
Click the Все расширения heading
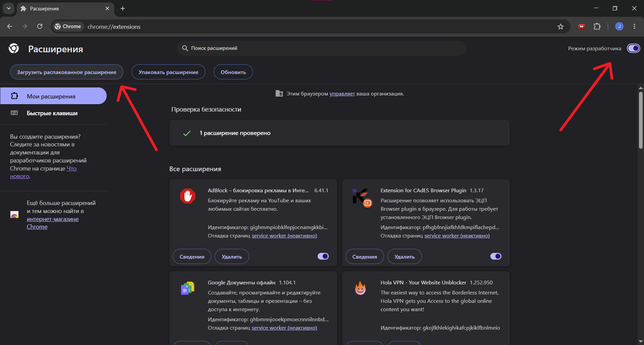[195, 169]
